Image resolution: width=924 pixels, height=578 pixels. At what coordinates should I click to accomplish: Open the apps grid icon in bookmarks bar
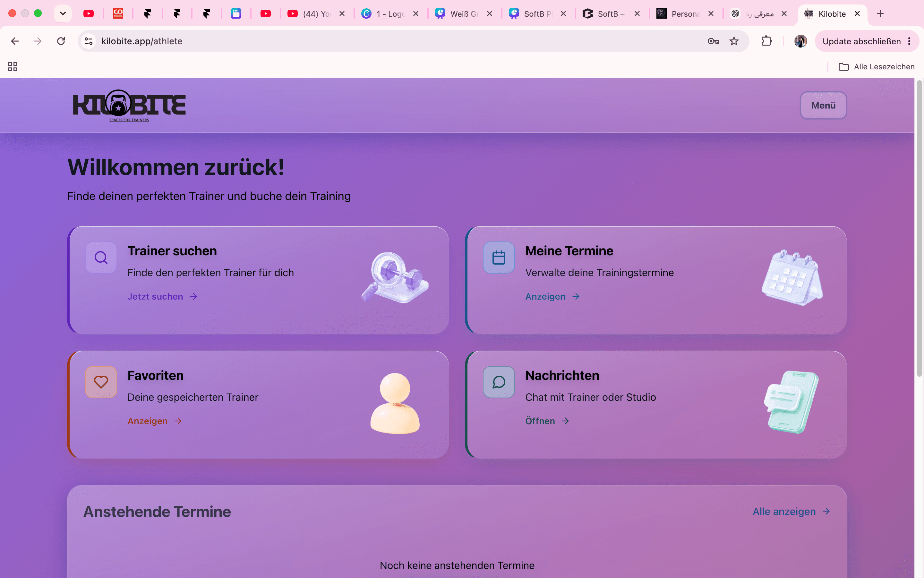coord(13,66)
